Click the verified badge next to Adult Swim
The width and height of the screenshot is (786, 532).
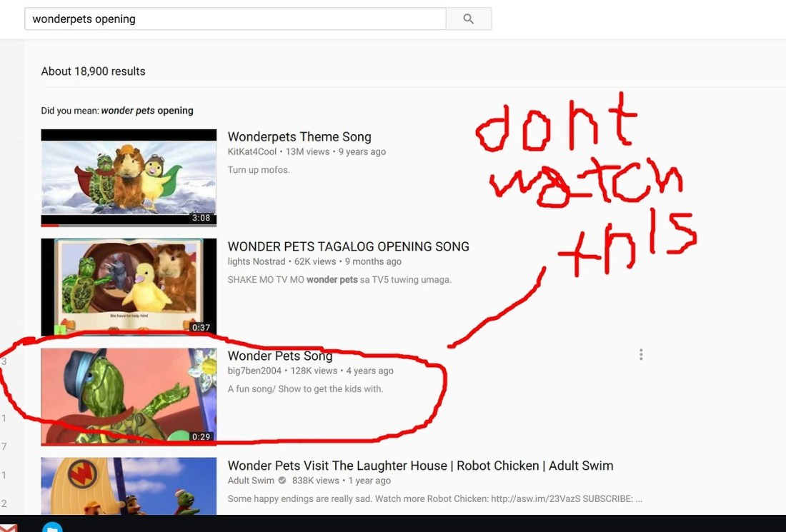pos(282,481)
